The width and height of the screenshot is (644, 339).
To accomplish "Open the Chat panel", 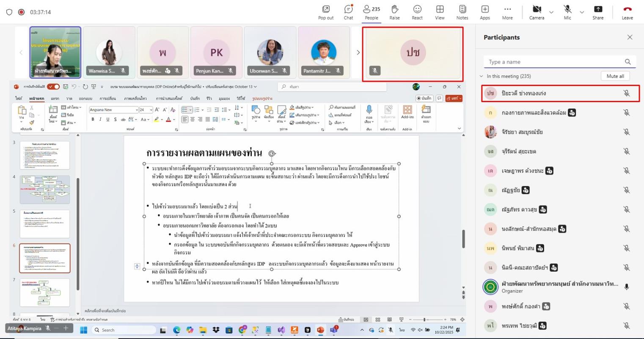I will (x=348, y=12).
